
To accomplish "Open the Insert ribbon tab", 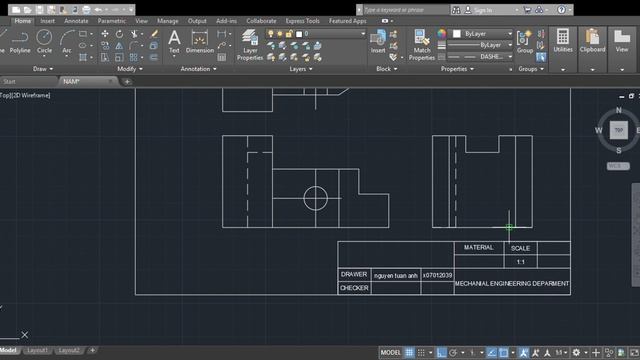I will (47, 21).
